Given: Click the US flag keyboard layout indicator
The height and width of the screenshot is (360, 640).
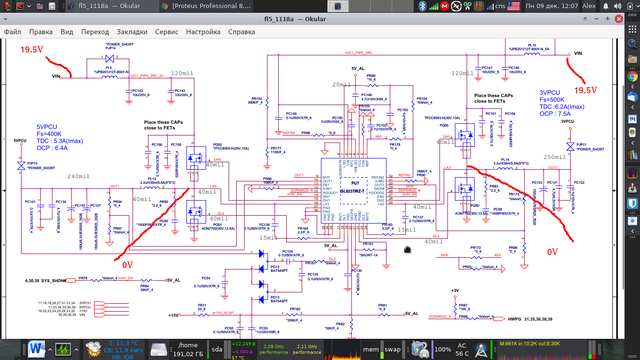Looking at the screenshot, I should coord(513,6).
